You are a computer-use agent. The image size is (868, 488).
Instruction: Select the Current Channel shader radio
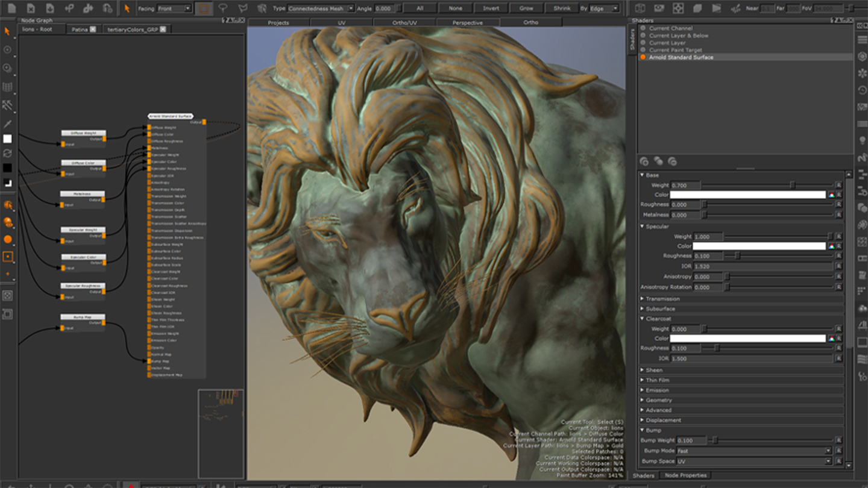pos(643,28)
